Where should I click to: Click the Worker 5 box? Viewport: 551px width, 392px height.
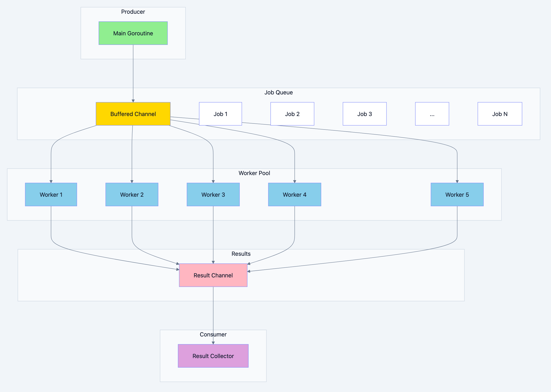pyautogui.click(x=457, y=195)
